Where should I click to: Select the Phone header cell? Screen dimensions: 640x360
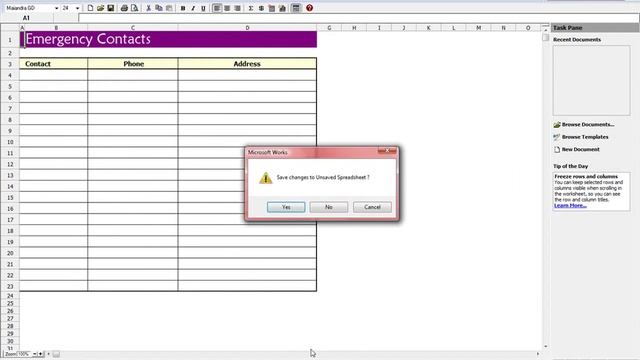(133, 64)
